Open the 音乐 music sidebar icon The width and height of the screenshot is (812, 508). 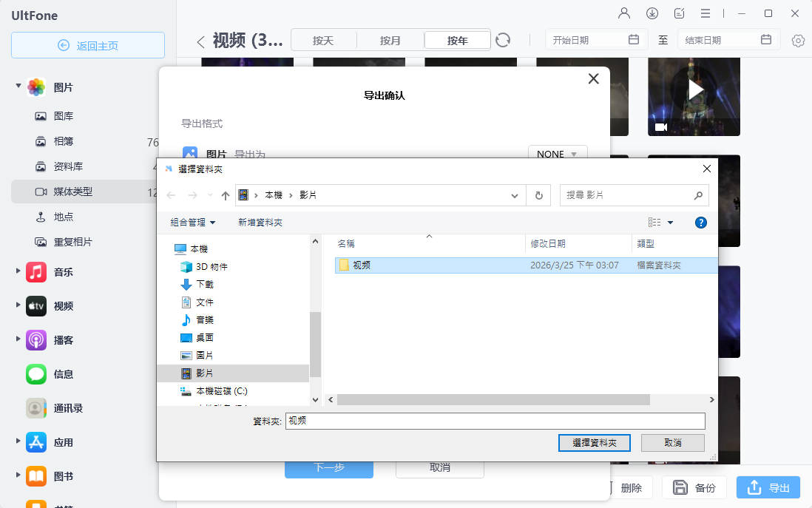click(36, 271)
